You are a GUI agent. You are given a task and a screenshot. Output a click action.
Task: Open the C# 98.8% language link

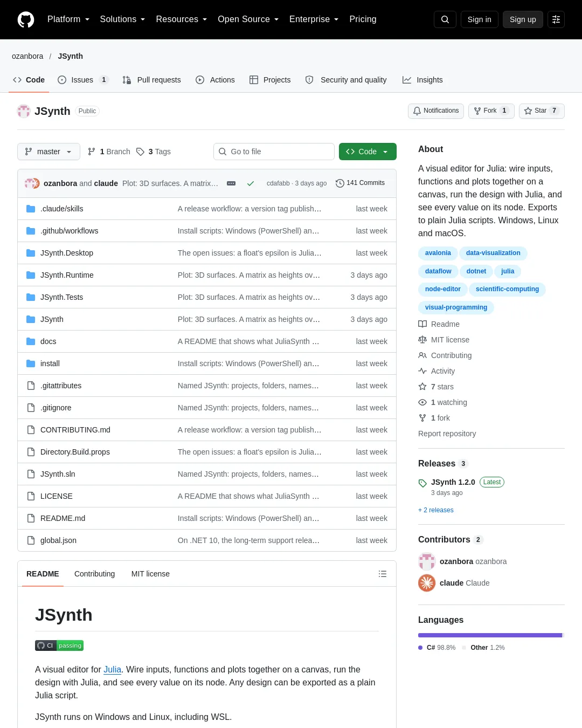(x=437, y=648)
